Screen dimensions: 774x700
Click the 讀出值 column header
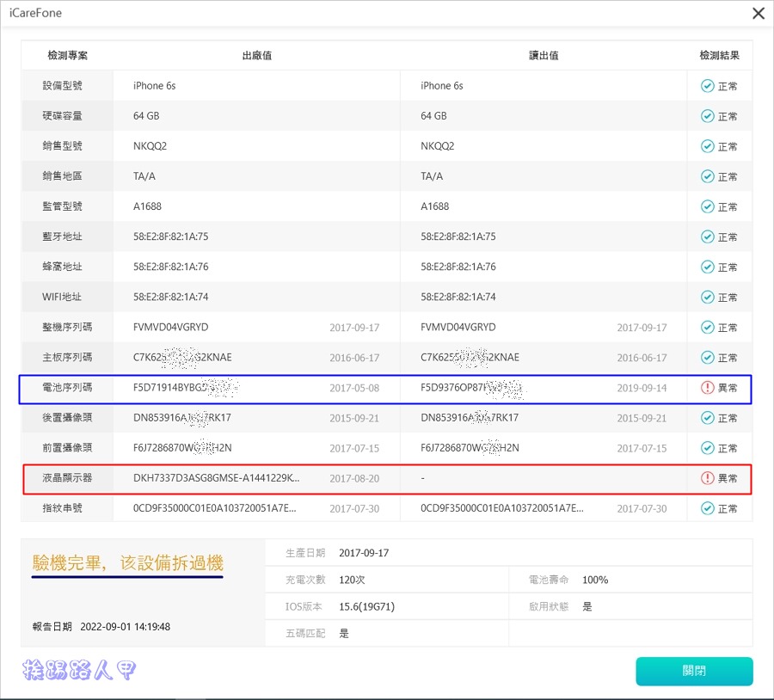pyautogui.click(x=544, y=55)
